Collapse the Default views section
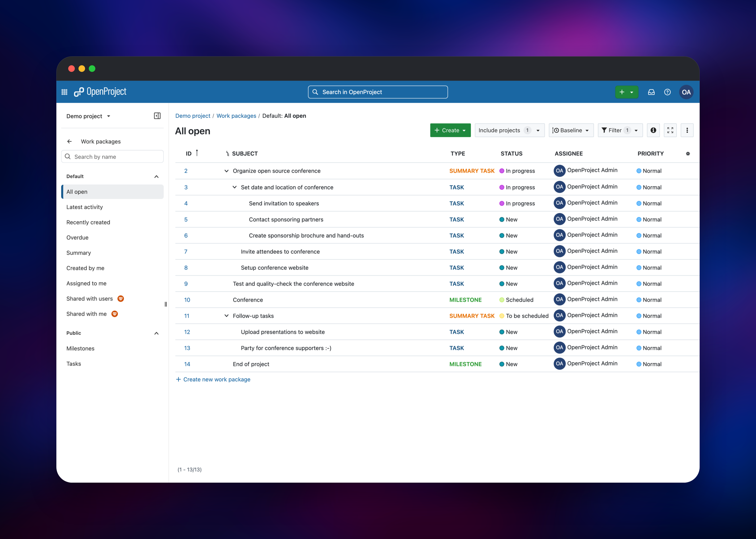 pyautogui.click(x=156, y=177)
